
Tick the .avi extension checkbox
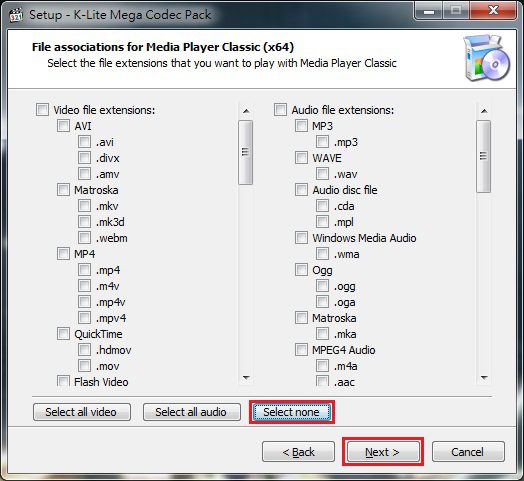[x=84, y=142]
